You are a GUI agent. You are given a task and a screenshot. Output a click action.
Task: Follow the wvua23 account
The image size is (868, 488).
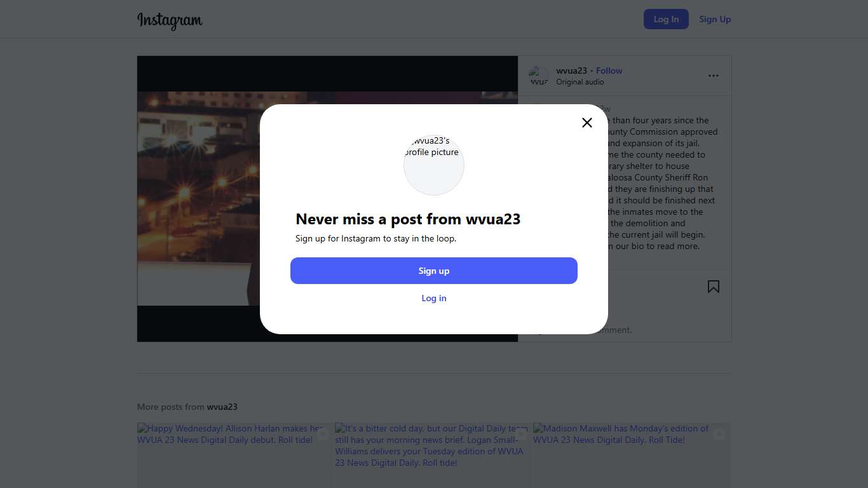click(x=609, y=71)
